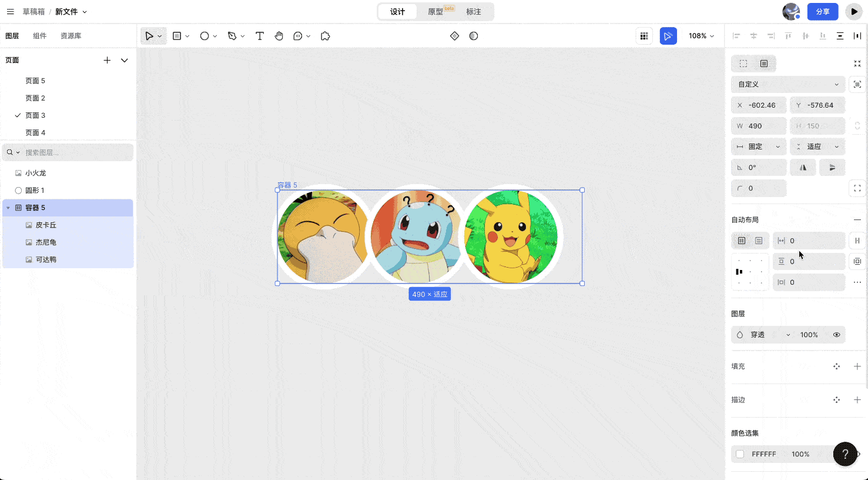Open the 适应 height mode dropdown
Viewport: 868px width, 480px height.
click(x=817, y=146)
